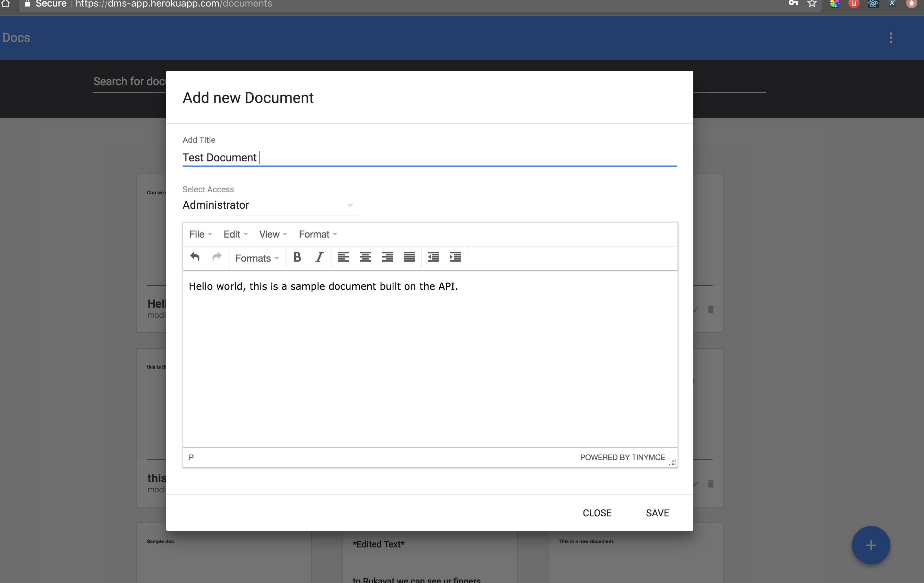Expand the Formats dropdown

tap(257, 257)
